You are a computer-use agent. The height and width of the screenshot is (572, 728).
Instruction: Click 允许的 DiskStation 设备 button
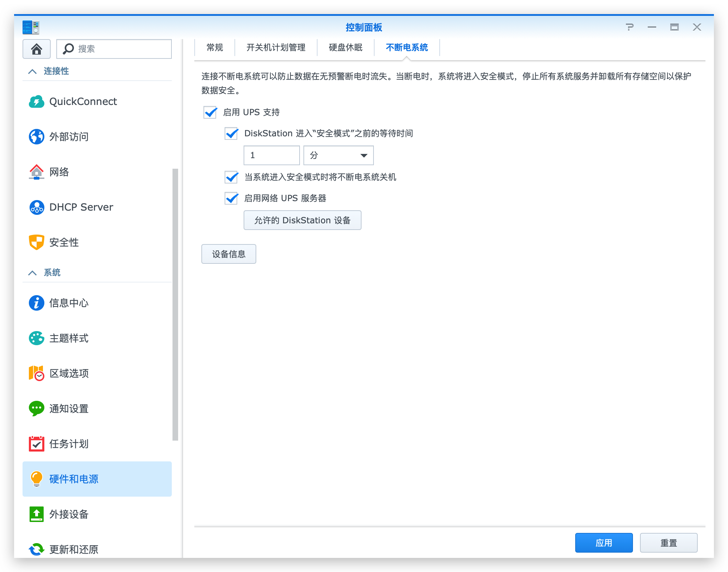point(302,220)
